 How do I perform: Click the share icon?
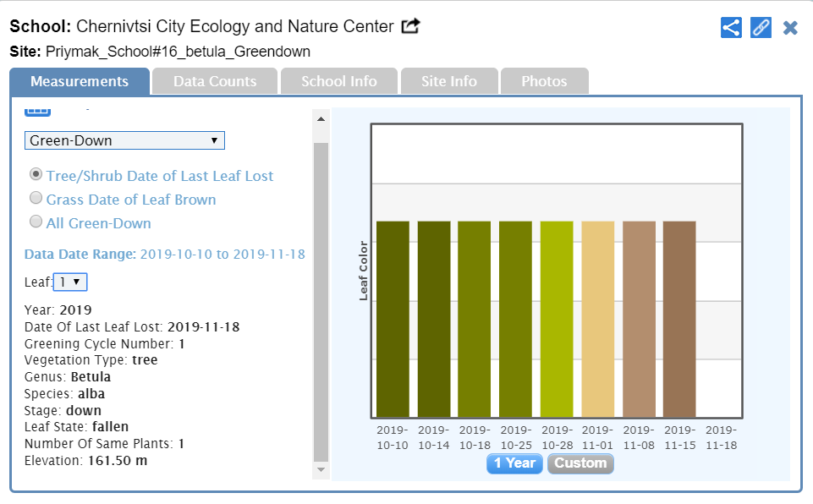point(731,27)
